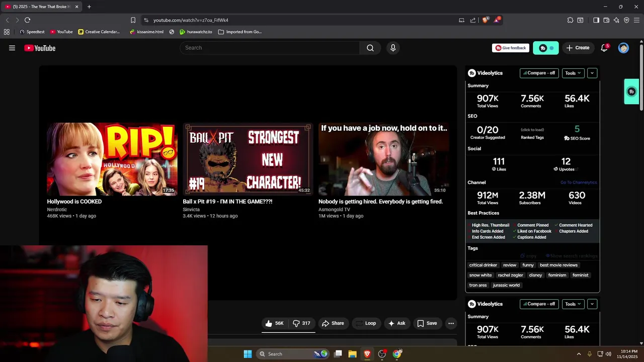This screenshot has height=362, width=644.
Task: Open Tools dropdown in upper Videolytics panel
Action: coord(573,73)
